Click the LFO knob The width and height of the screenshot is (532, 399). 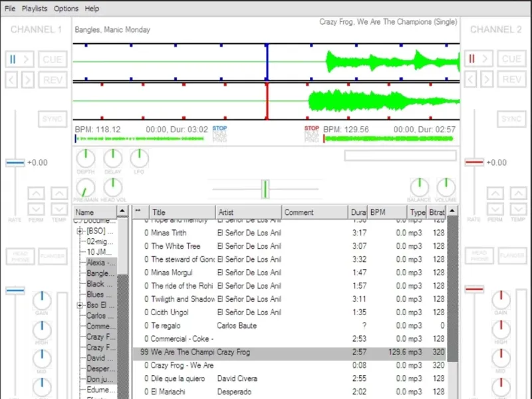coord(139,158)
